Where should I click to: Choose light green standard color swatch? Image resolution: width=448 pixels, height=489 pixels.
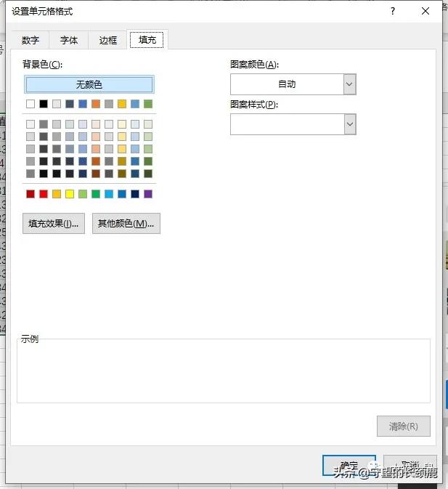coord(83,194)
